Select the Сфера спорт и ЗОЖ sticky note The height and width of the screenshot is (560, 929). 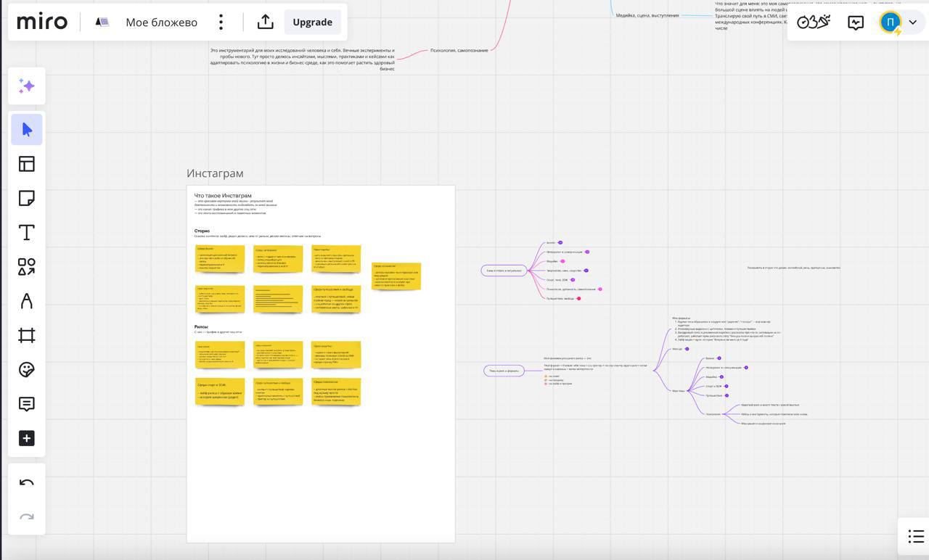pyautogui.click(x=220, y=392)
